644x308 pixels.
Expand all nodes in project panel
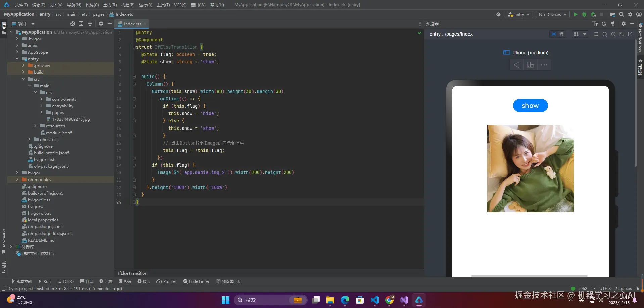pyautogui.click(x=81, y=24)
